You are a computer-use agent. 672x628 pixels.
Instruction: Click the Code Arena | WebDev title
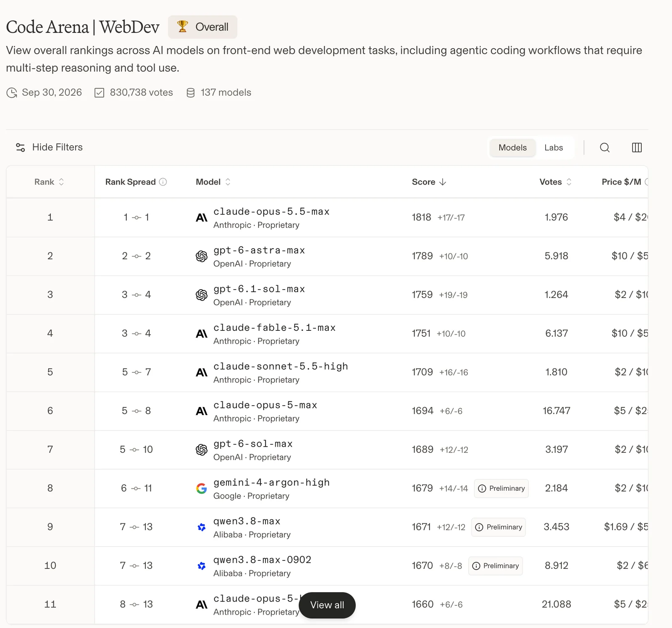click(x=83, y=27)
